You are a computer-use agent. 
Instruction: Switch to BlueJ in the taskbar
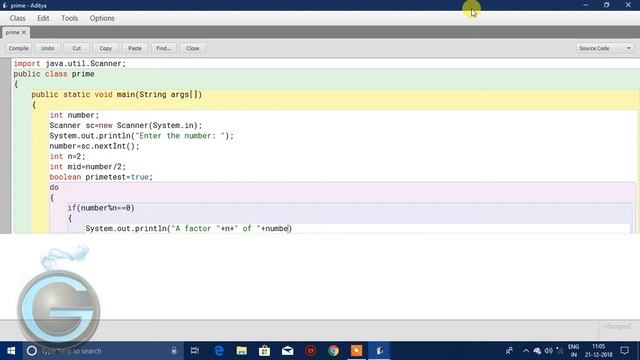click(380, 351)
